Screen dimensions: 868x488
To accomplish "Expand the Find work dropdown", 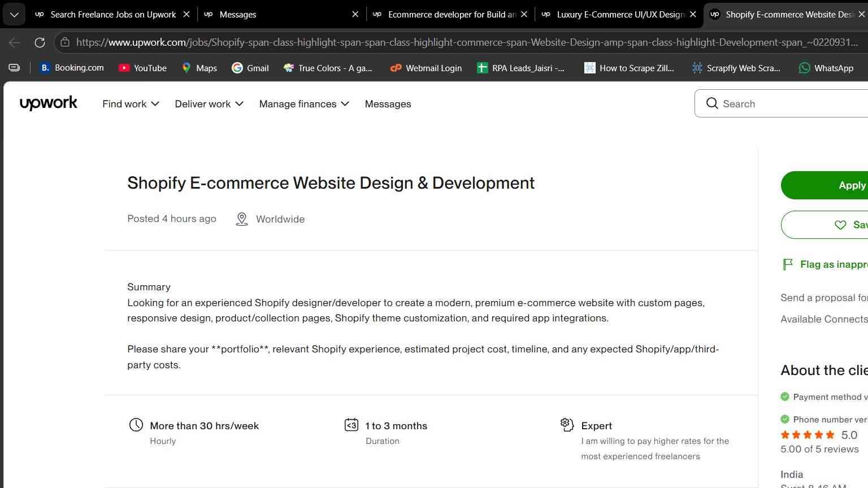I will [x=131, y=104].
